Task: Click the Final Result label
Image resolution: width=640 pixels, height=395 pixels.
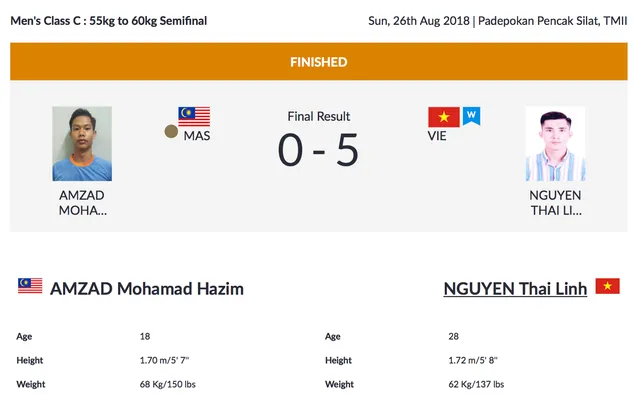Action: tap(319, 116)
